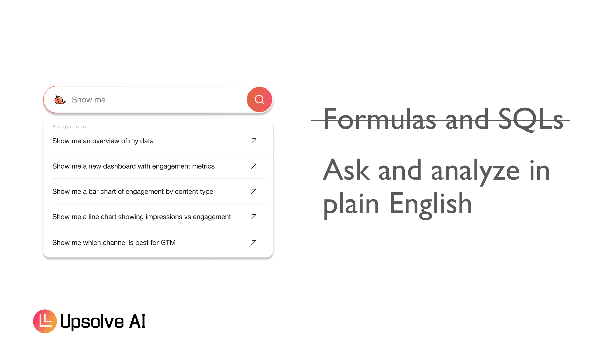Click the gradient search button on the right
Image resolution: width=609 pixels, height=364 pixels.
pyautogui.click(x=259, y=99)
